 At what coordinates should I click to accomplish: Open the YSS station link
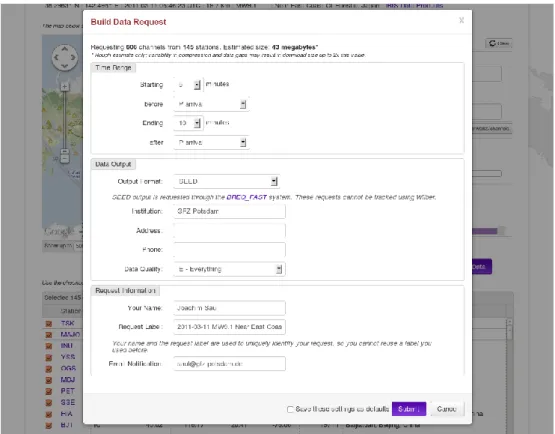point(68,357)
